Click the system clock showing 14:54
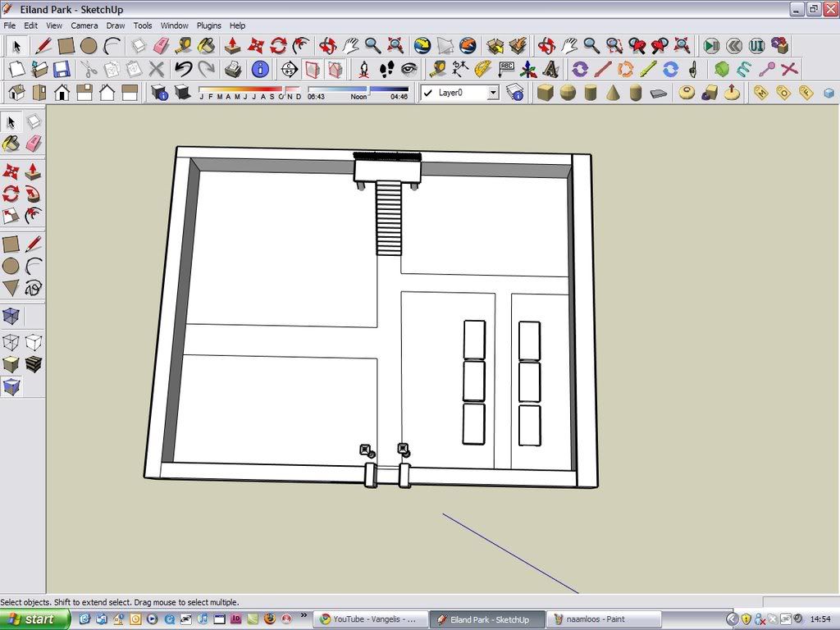The height and width of the screenshot is (630, 840). 820,619
